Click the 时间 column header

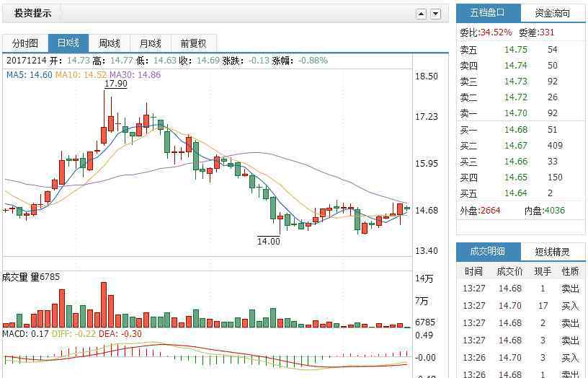tap(473, 271)
